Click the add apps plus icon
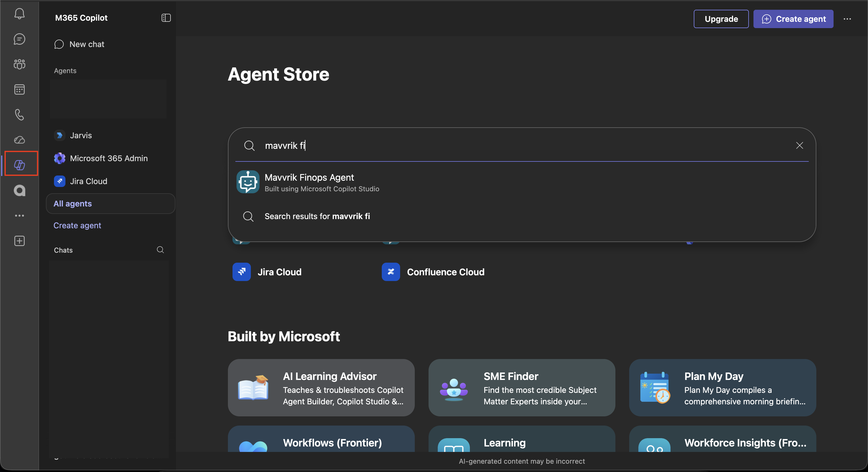 (x=19, y=241)
